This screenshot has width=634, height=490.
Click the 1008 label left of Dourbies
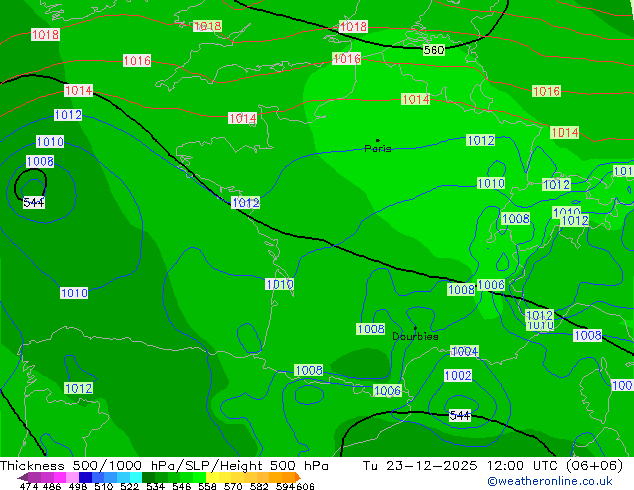(371, 329)
